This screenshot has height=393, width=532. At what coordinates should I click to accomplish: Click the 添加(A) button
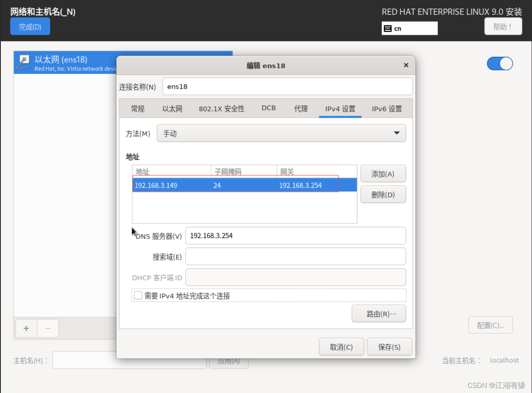click(x=383, y=173)
